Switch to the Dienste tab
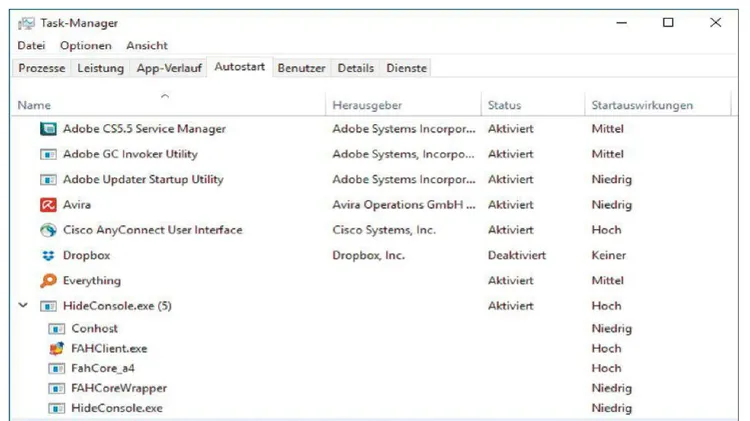This screenshot has width=750, height=421. click(x=407, y=68)
